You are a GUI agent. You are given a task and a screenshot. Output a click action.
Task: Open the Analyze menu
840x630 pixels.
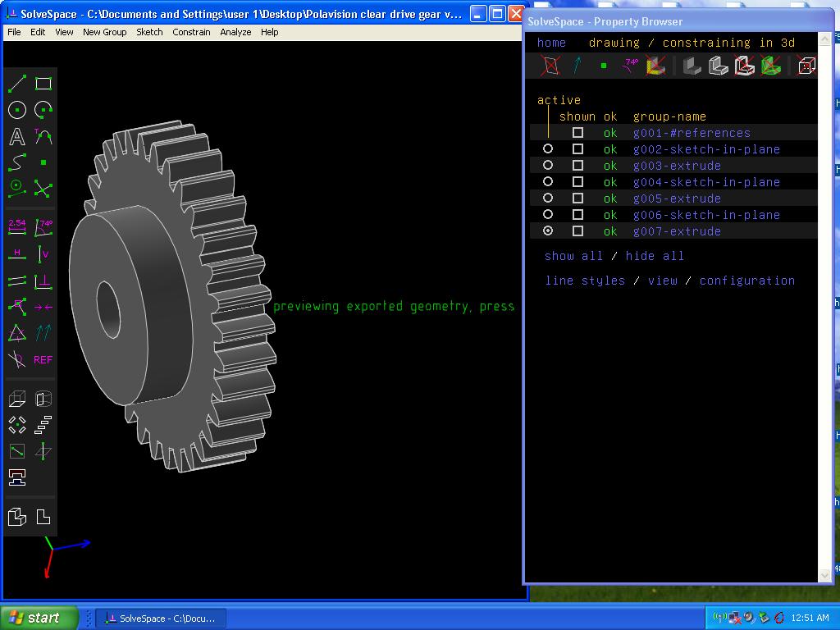235,32
